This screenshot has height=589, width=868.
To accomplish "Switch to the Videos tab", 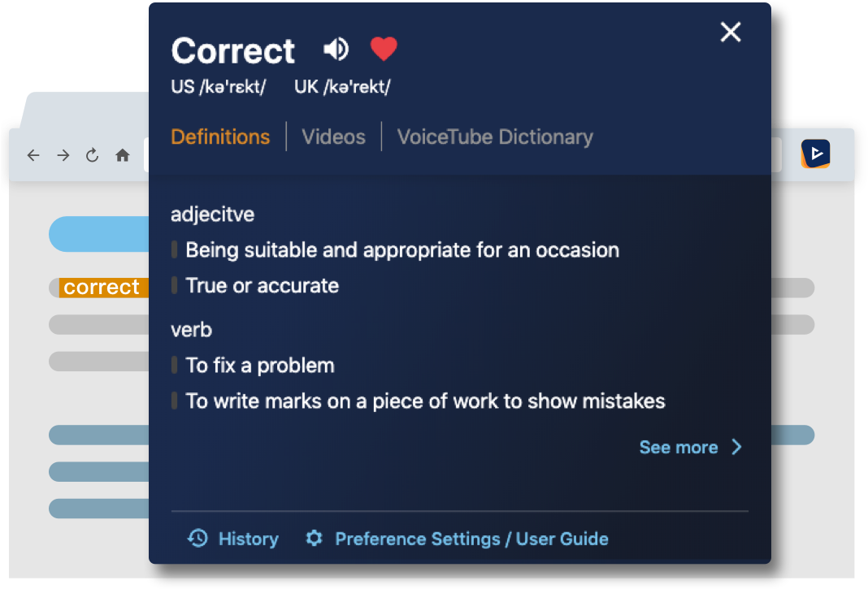I will point(333,136).
